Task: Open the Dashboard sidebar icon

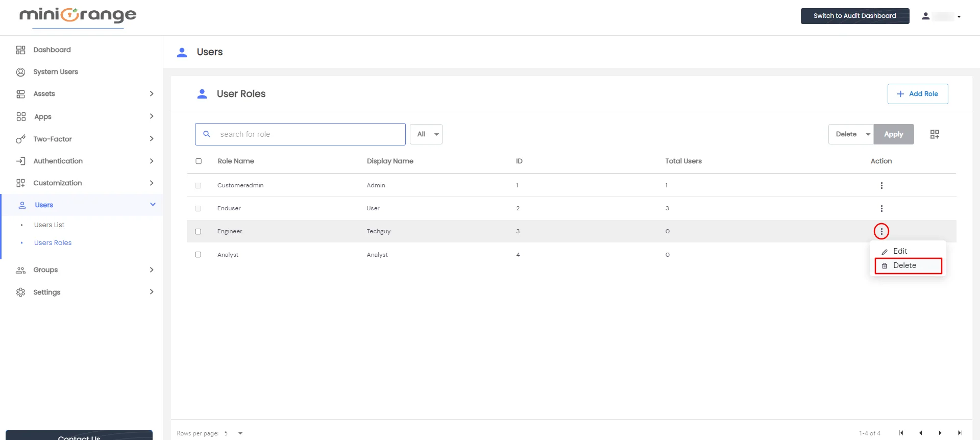Action: (20, 50)
